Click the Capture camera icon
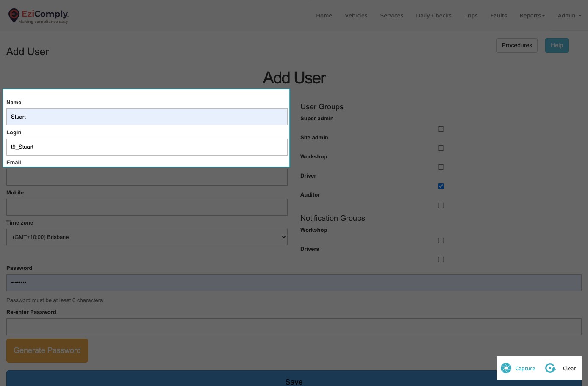 tap(506, 368)
